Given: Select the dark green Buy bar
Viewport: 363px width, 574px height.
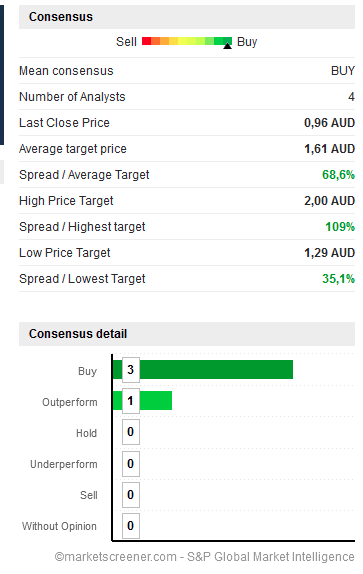Looking at the screenshot, I should 203,369.
